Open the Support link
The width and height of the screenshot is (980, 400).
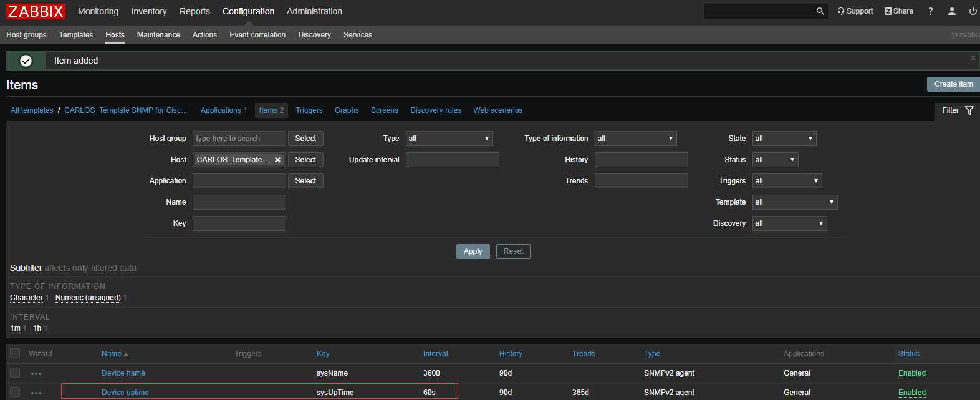point(855,11)
